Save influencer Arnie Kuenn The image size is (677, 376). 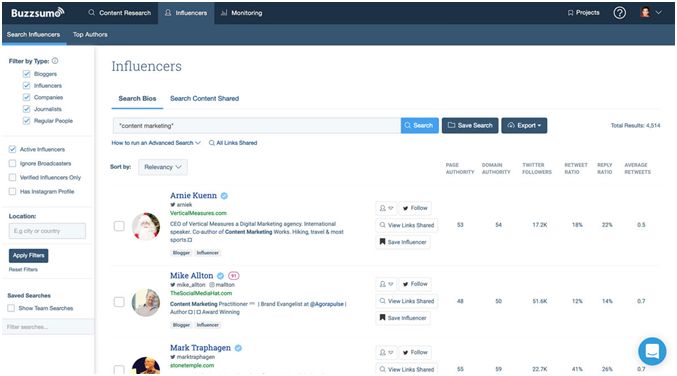(403, 242)
